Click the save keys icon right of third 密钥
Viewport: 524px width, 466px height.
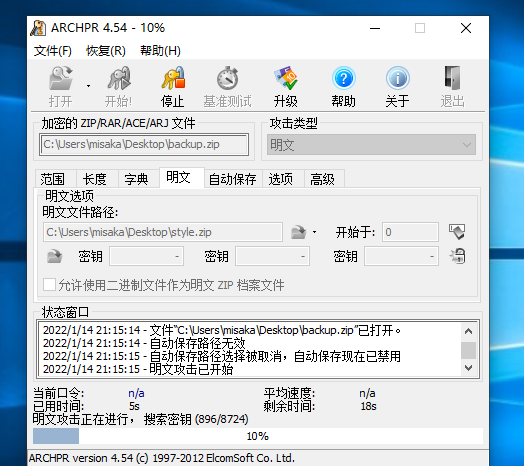pos(457,256)
